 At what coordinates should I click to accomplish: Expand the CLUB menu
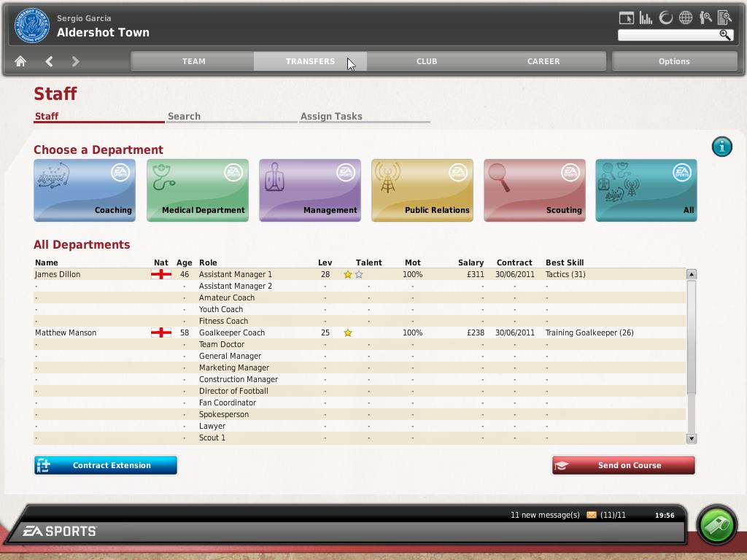[427, 61]
